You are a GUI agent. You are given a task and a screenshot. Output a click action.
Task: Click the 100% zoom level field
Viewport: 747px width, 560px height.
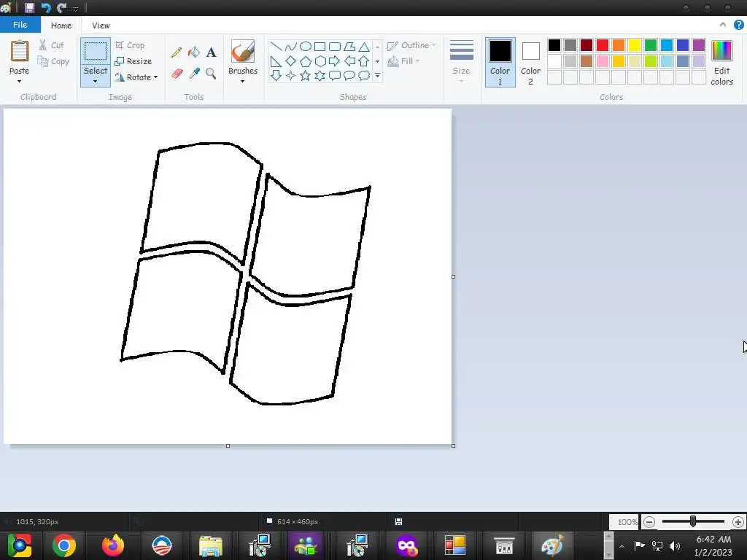click(624, 522)
